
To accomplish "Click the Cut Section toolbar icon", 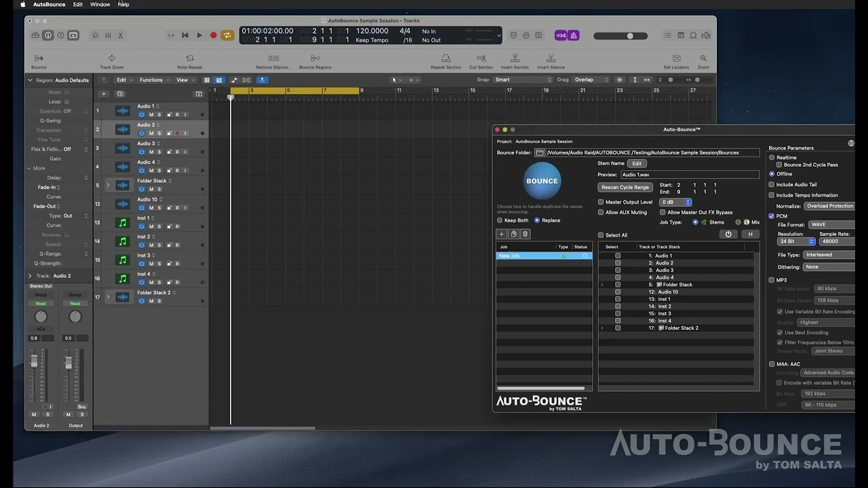I will tap(481, 58).
